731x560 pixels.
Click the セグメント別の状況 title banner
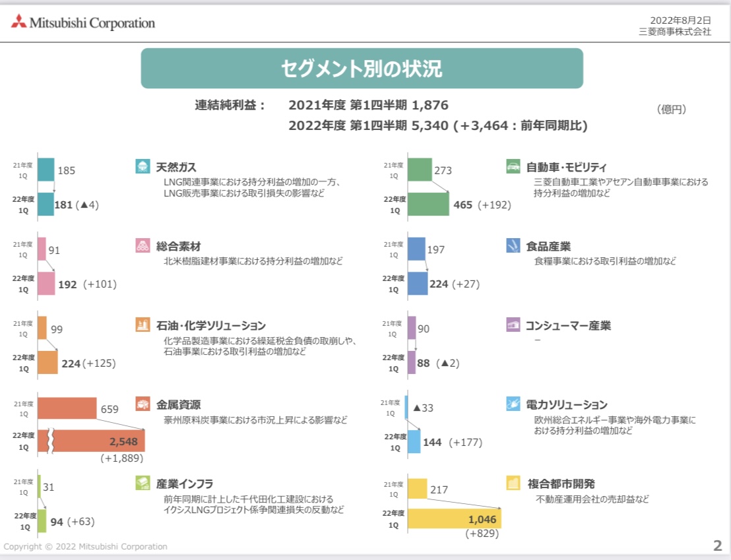[x=362, y=69]
